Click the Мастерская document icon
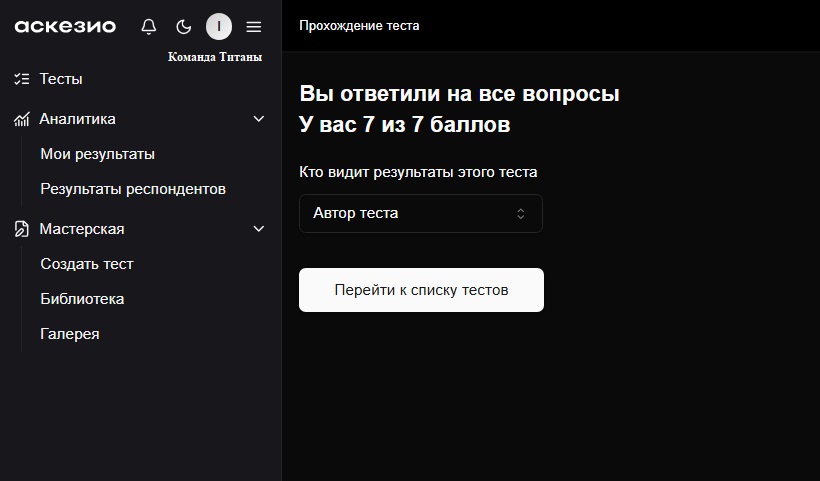Viewport: 820px width, 481px height. [x=22, y=229]
